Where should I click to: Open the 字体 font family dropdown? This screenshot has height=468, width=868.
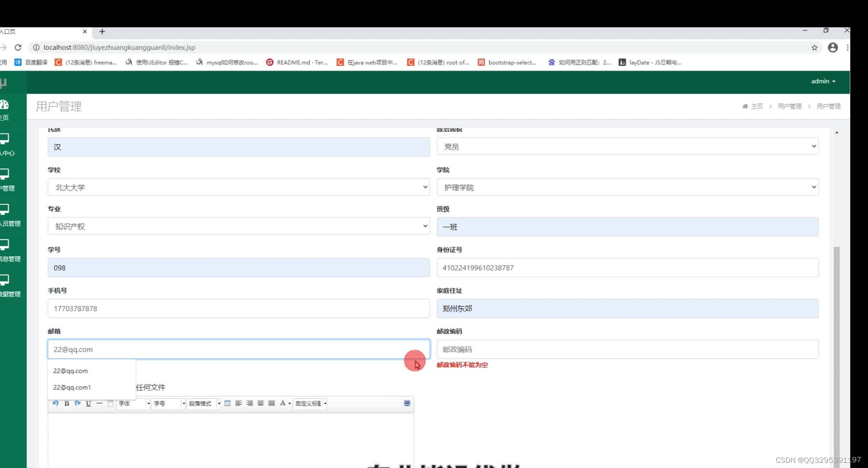tap(133, 403)
